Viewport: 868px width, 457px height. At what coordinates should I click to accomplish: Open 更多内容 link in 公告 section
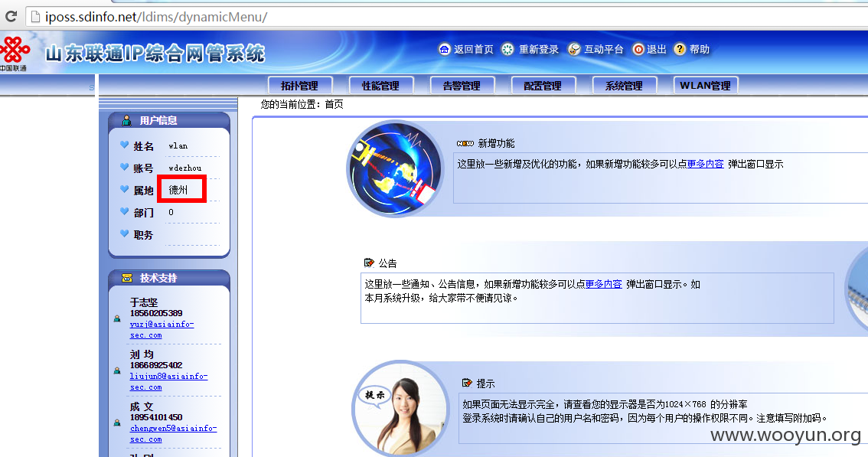[x=603, y=284]
